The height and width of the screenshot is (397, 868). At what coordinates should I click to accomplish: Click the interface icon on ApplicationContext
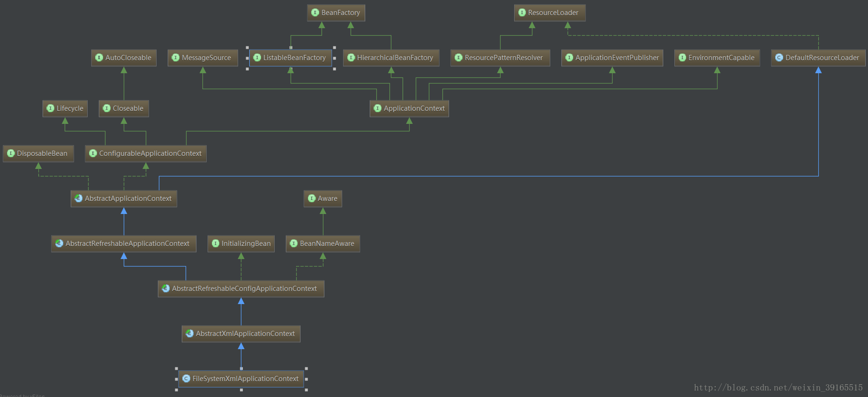point(378,108)
